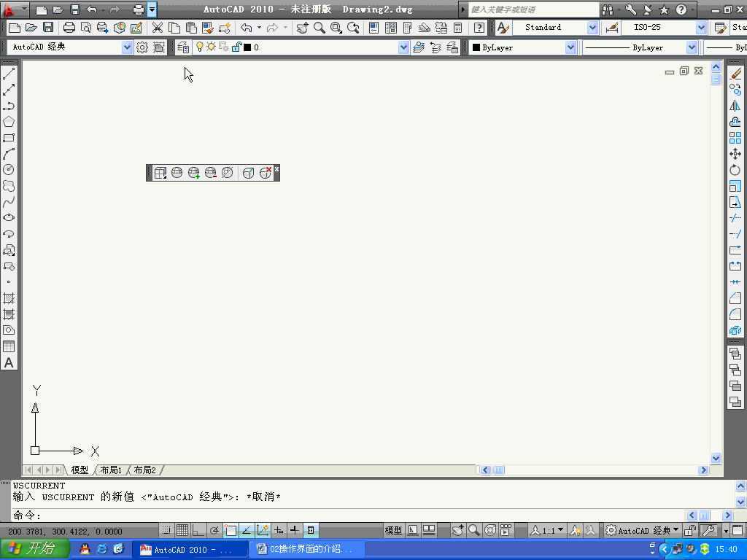This screenshot has height=560, width=747.
Task: Click the layer 0 color swatch
Action: pyautogui.click(x=247, y=47)
